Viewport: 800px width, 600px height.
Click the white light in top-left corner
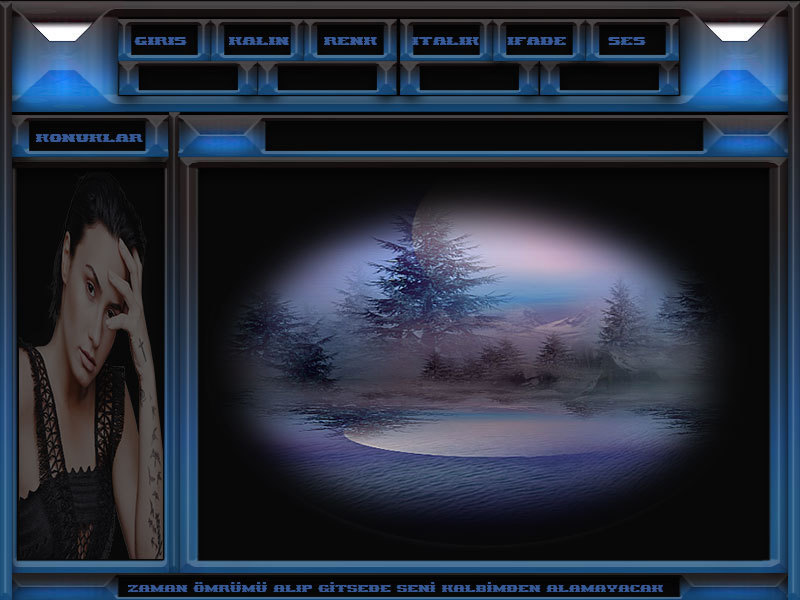pos(62,32)
